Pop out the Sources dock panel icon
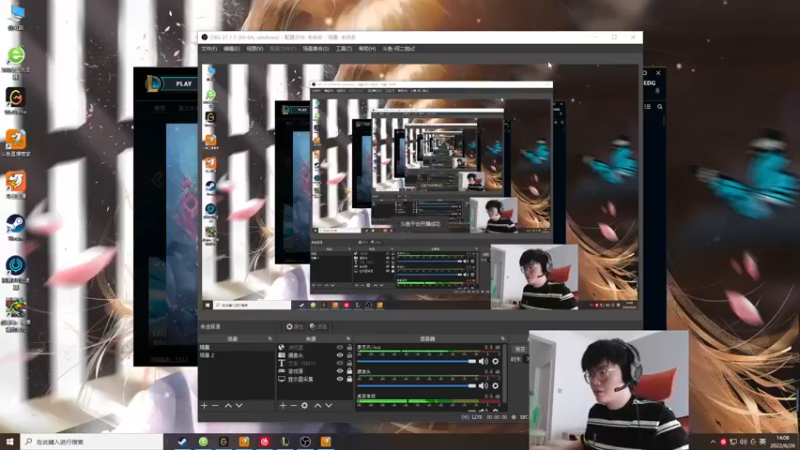The width and height of the screenshot is (800, 450). (348, 339)
